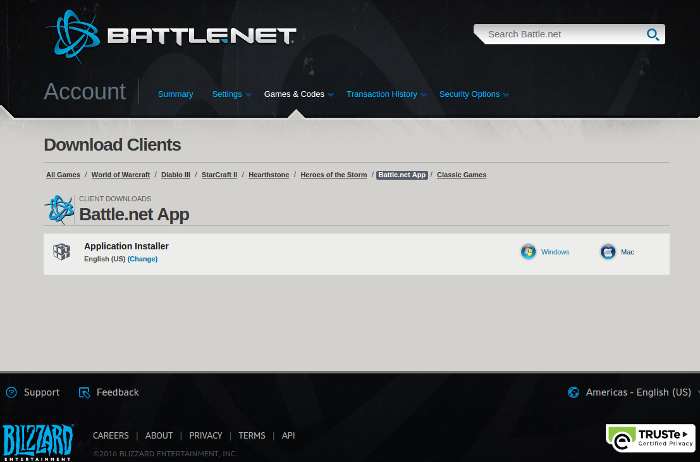Viewport: 700px width, 462px height.
Task: Open the Summary account page
Action: coord(175,94)
